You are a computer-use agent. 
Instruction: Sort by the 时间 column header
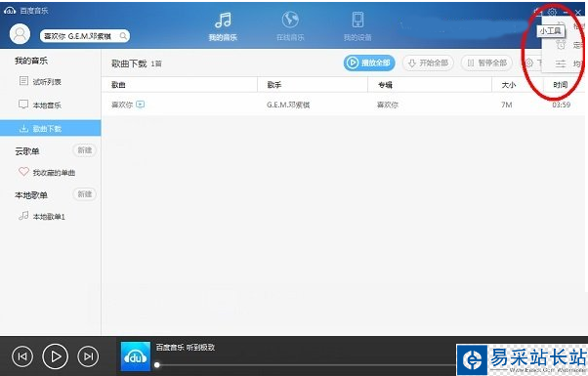point(561,85)
